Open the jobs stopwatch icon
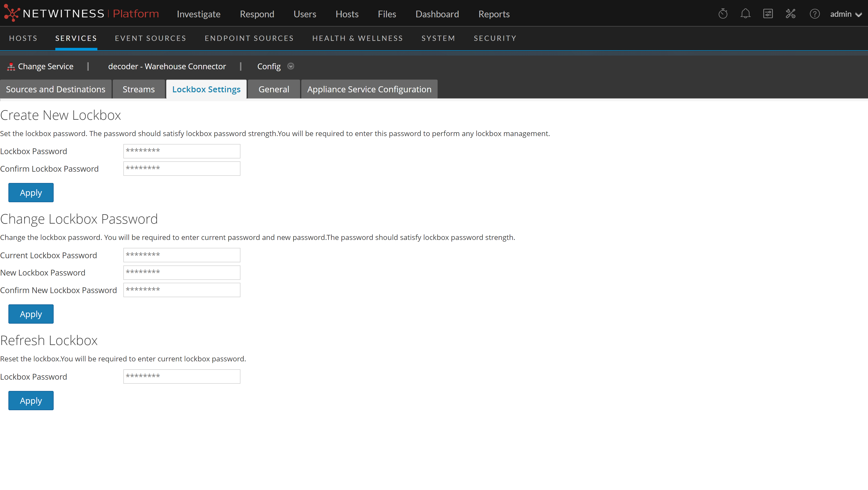 (x=723, y=14)
